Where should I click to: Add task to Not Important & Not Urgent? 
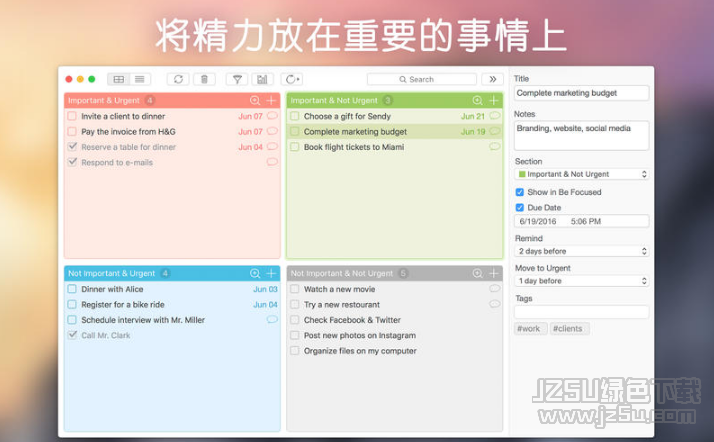[x=494, y=273]
